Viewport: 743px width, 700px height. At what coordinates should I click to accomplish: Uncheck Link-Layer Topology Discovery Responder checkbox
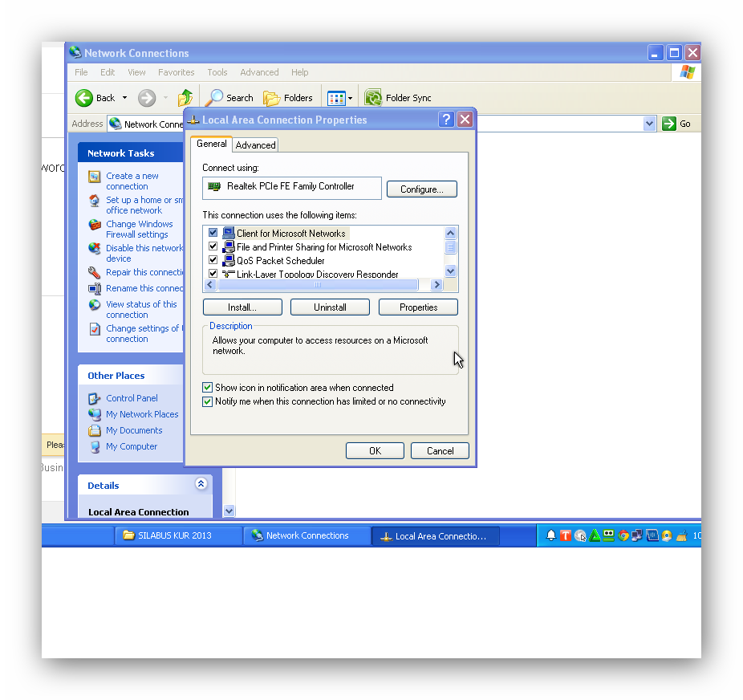pos(213,274)
